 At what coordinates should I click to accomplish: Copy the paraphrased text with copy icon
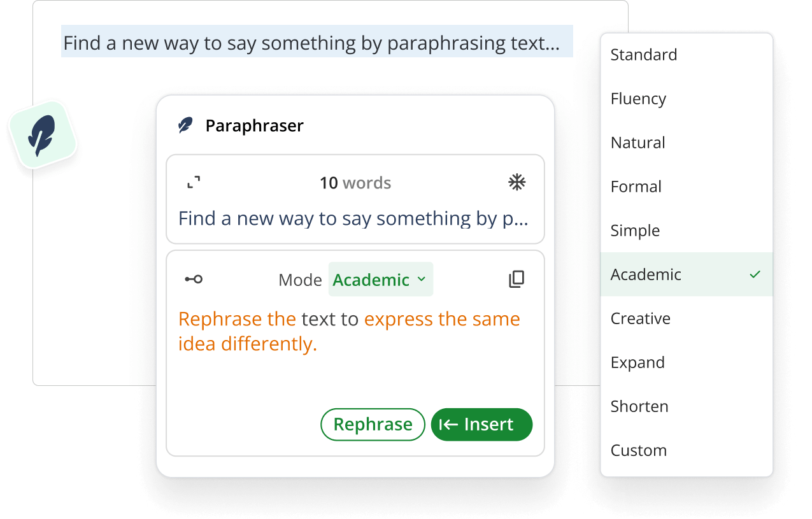pyautogui.click(x=516, y=279)
